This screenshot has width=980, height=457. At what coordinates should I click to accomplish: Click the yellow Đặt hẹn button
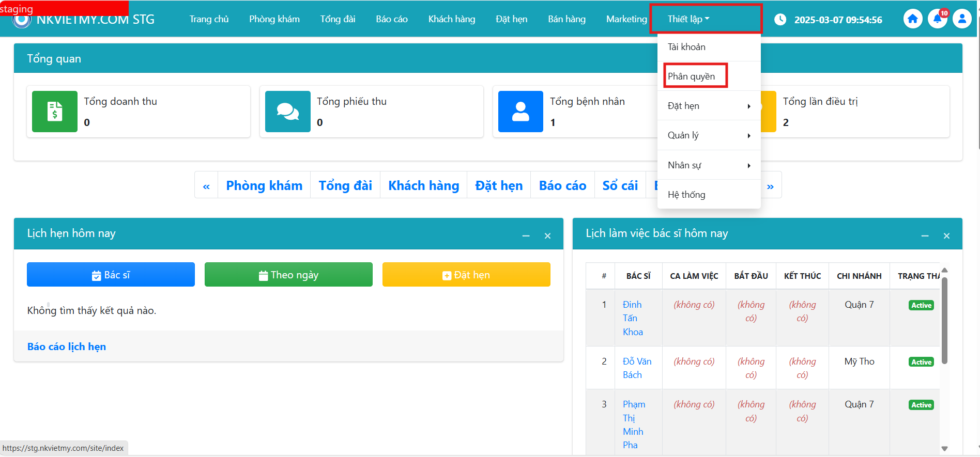click(466, 275)
